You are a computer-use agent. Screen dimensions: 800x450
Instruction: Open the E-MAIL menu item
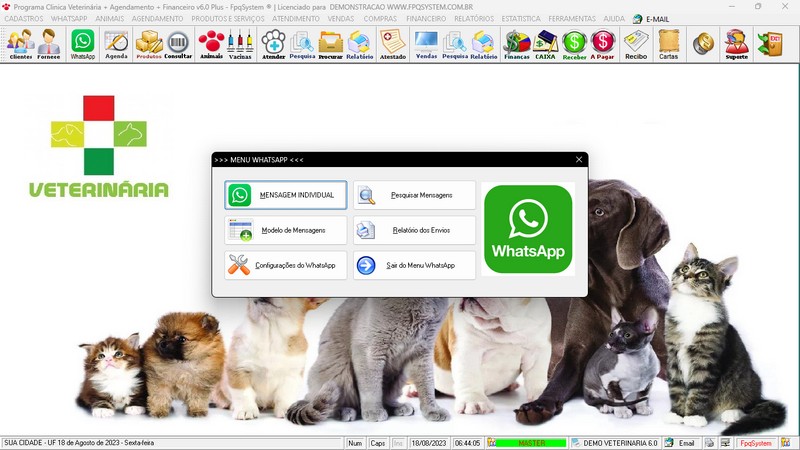point(651,19)
